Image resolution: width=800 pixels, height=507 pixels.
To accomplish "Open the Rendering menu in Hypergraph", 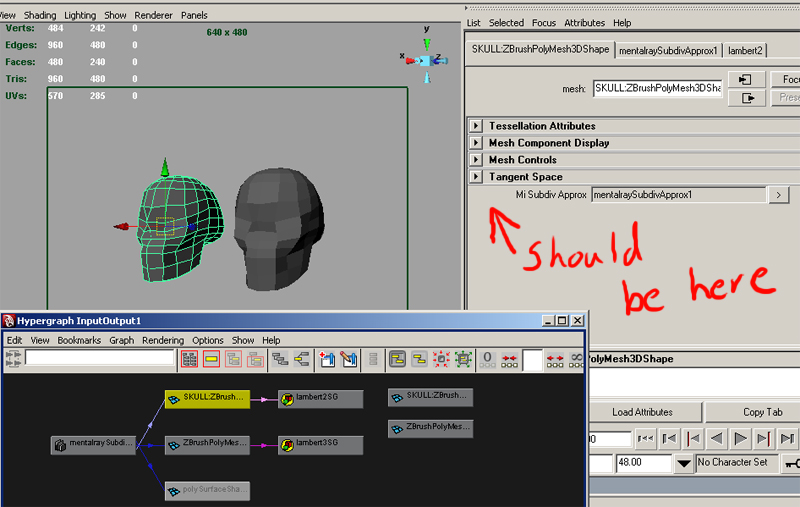I will click(x=162, y=340).
